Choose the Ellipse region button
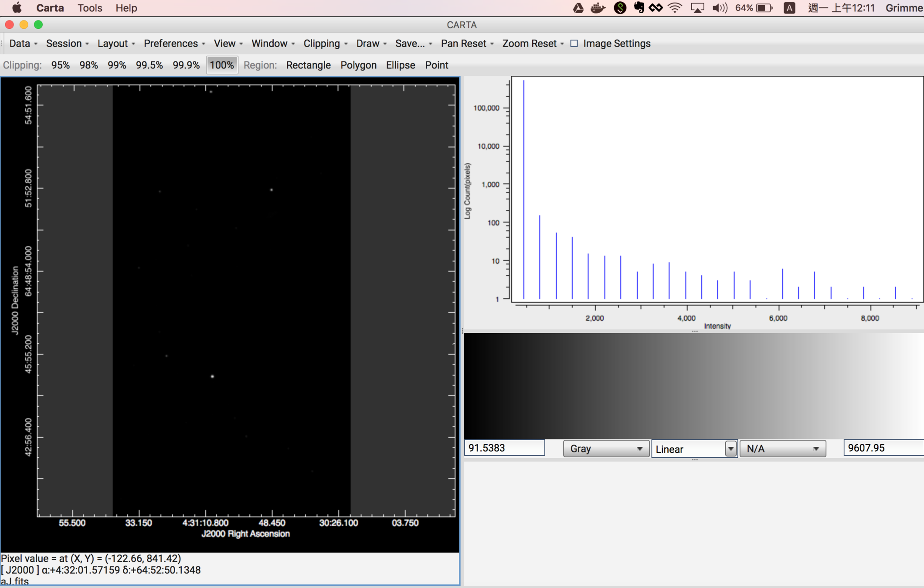The image size is (924, 588). [400, 65]
